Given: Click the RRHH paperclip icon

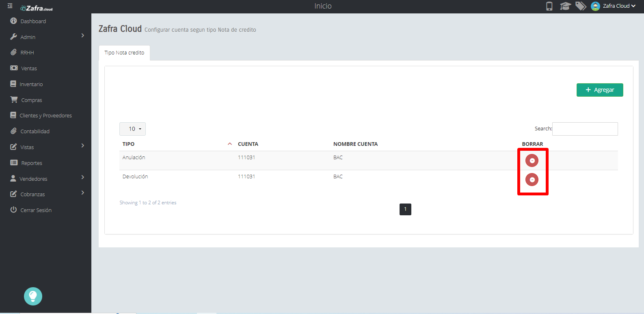Looking at the screenshot, I should 13,52.
